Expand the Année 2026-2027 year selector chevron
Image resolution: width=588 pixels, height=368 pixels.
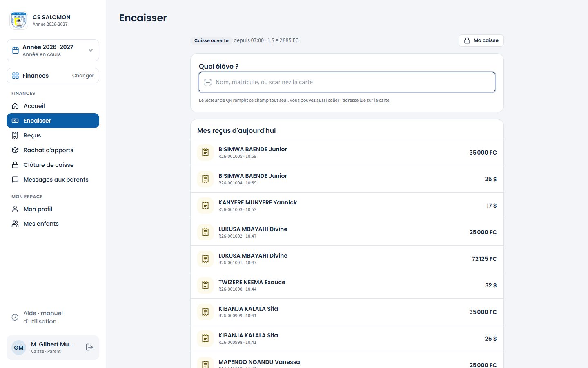coord(91,50)
